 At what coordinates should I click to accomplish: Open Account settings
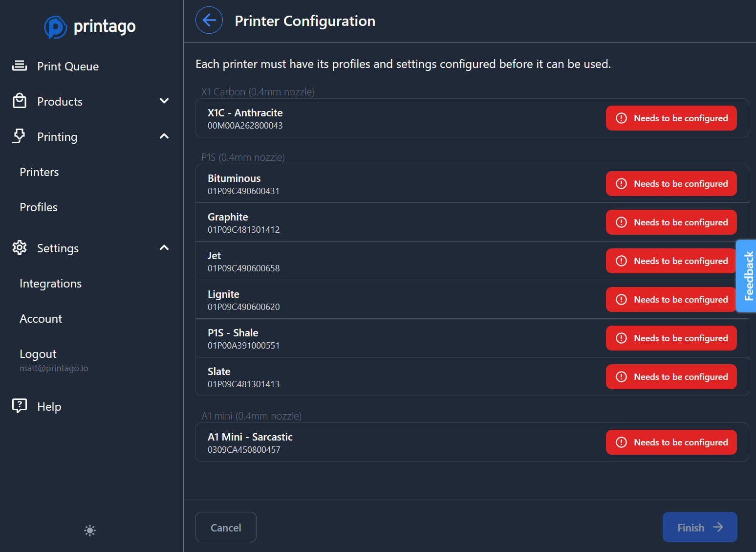point(41,319)
